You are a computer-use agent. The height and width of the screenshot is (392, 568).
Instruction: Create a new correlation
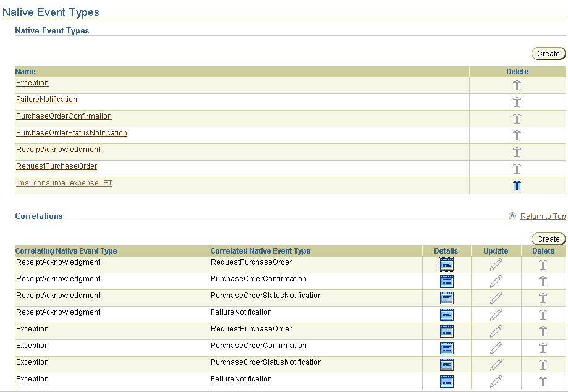[548, 239]
